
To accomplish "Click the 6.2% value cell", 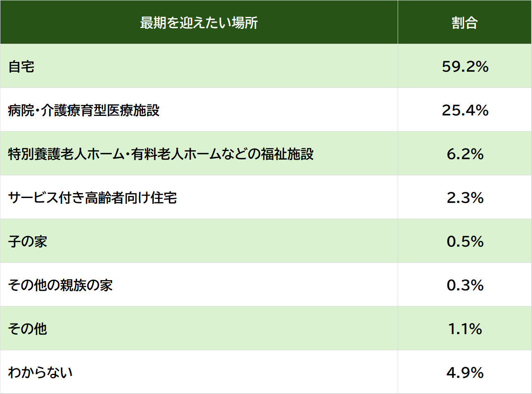I will (x=465, y=154).
